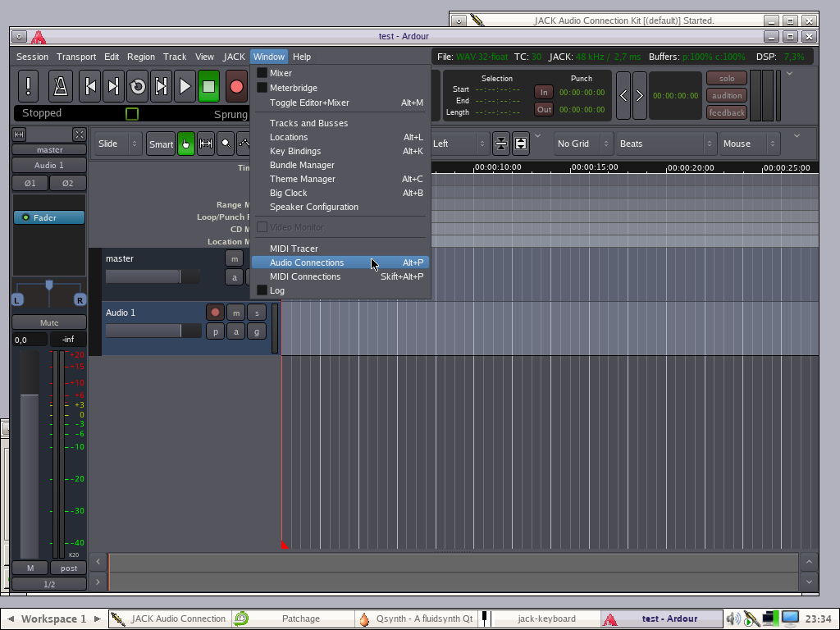Click the strip width toggle icon

tap(19, 135)
